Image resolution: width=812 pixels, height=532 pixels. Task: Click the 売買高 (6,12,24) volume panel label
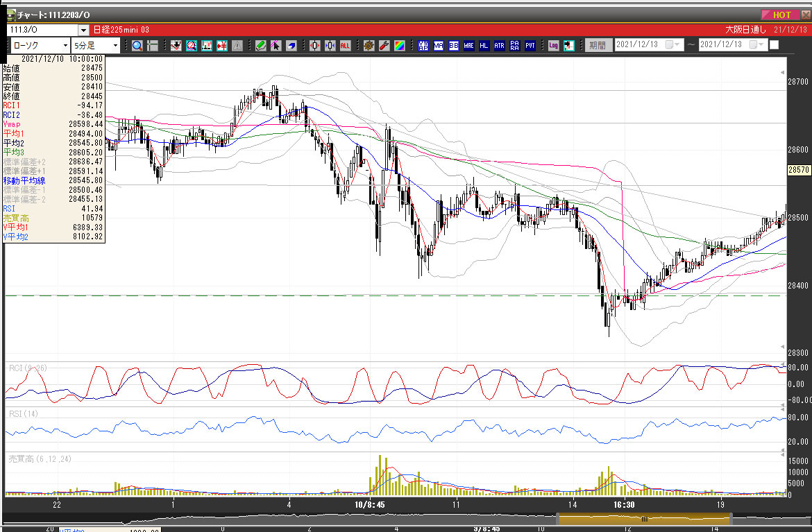[40, 459]
